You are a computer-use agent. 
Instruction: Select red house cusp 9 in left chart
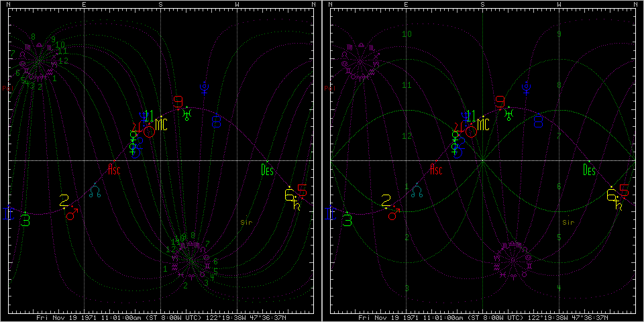coord(178,101)
